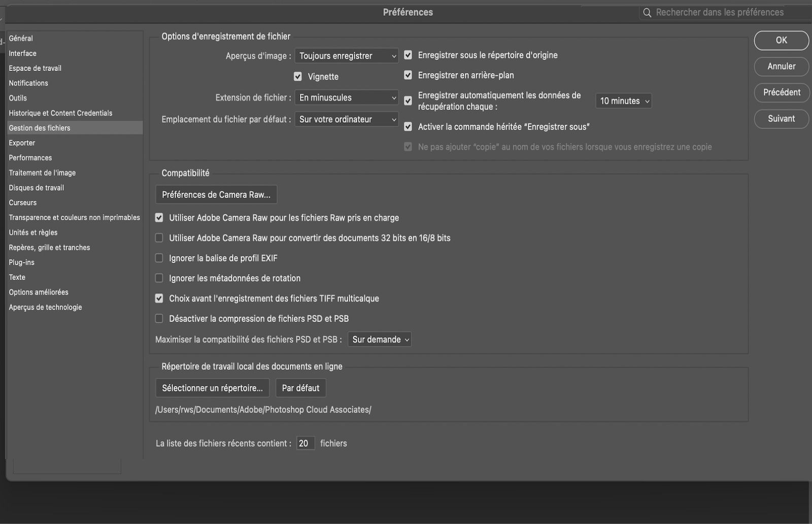Click the OK button
The image size is (812, 524).
tap(781, 40)
